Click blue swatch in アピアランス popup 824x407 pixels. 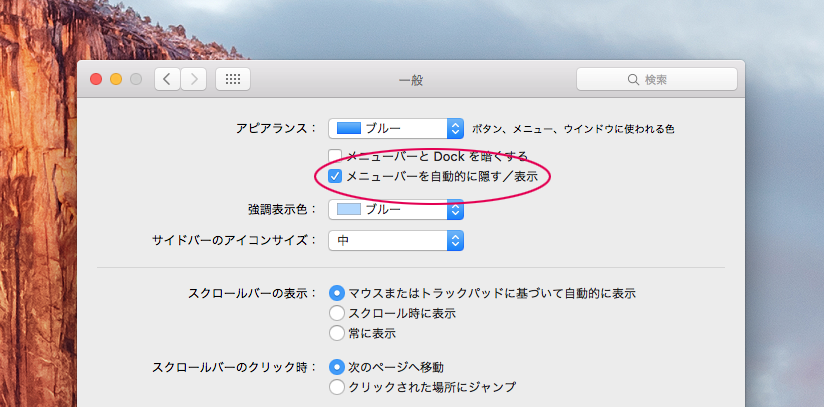[348, 128]
